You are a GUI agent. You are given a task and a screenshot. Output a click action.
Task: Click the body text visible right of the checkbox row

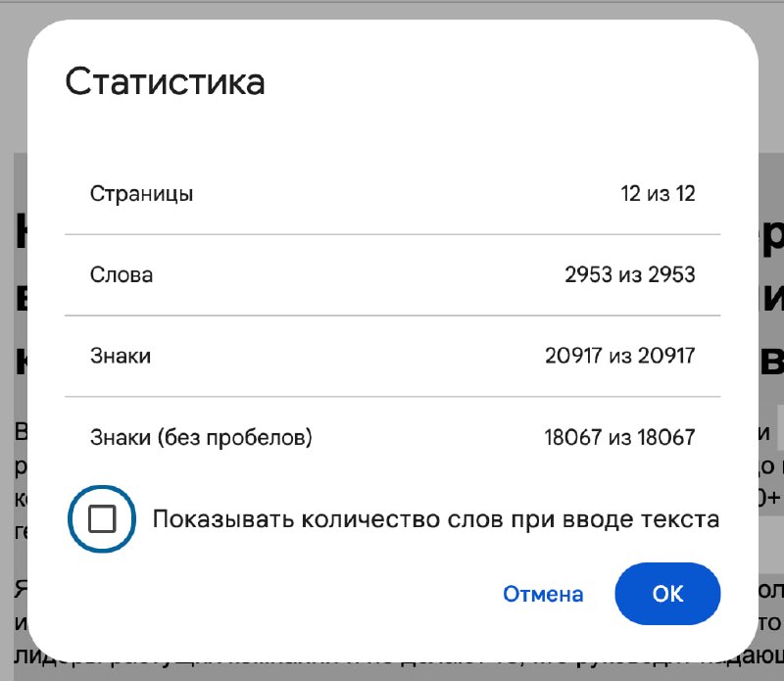pos(769,498)
